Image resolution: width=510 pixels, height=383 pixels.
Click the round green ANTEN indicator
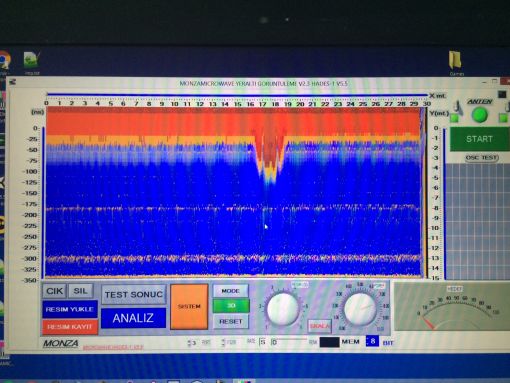coord(480,115)
